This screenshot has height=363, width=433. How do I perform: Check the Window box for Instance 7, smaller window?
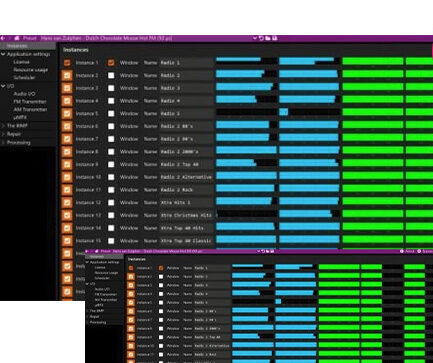161,320
